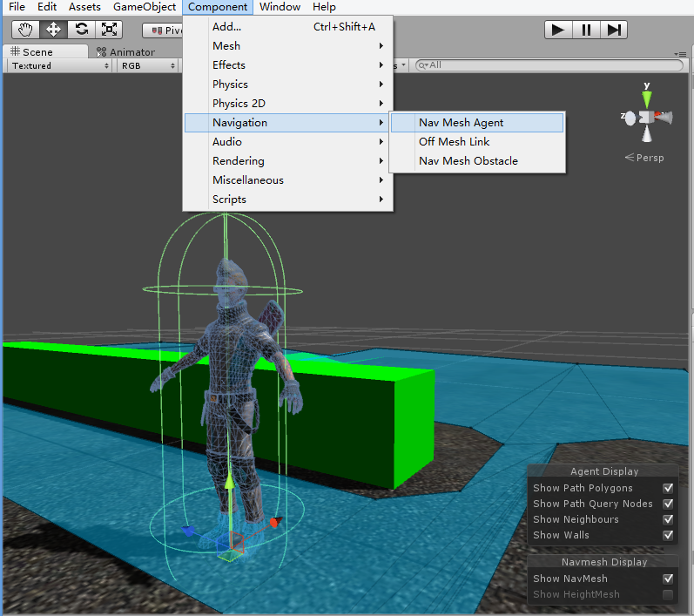Click the green Y axis gizmo cone

coord(647,98)
